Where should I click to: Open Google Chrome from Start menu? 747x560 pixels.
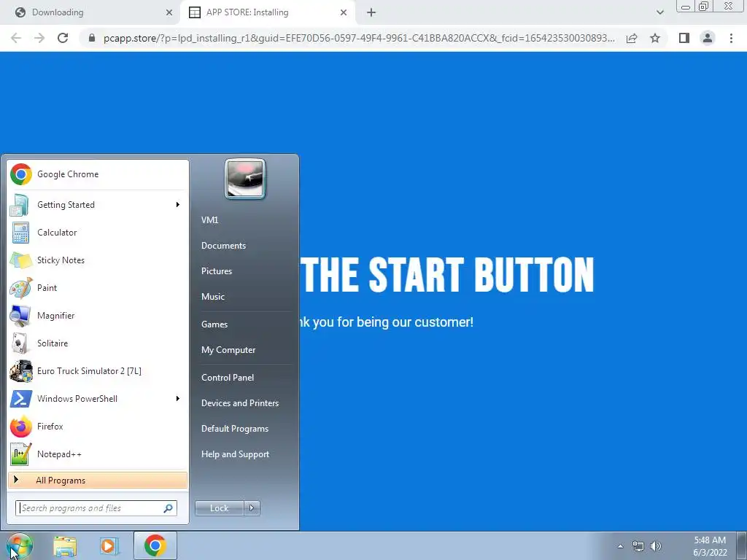(98, 174)
